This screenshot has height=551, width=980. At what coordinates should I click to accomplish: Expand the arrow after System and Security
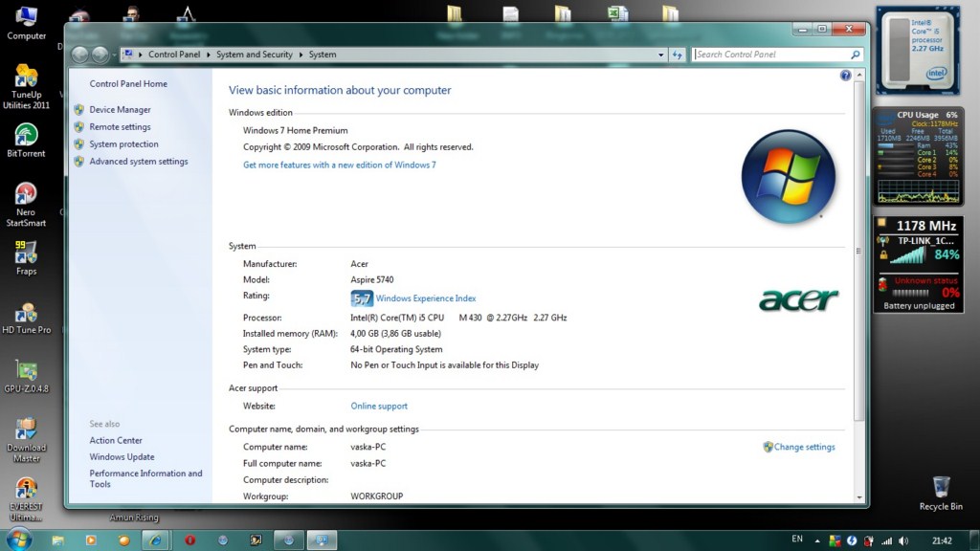pos(301,55)
